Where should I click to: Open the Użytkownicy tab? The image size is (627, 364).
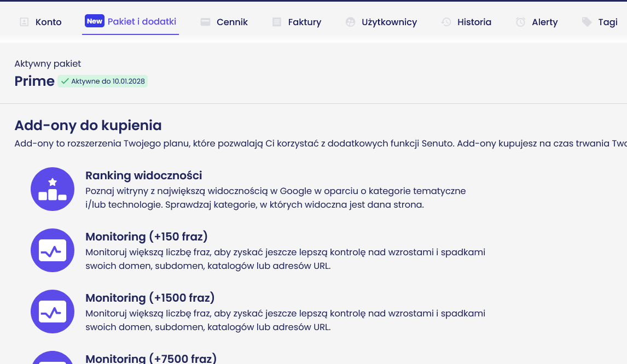[389, 22]
